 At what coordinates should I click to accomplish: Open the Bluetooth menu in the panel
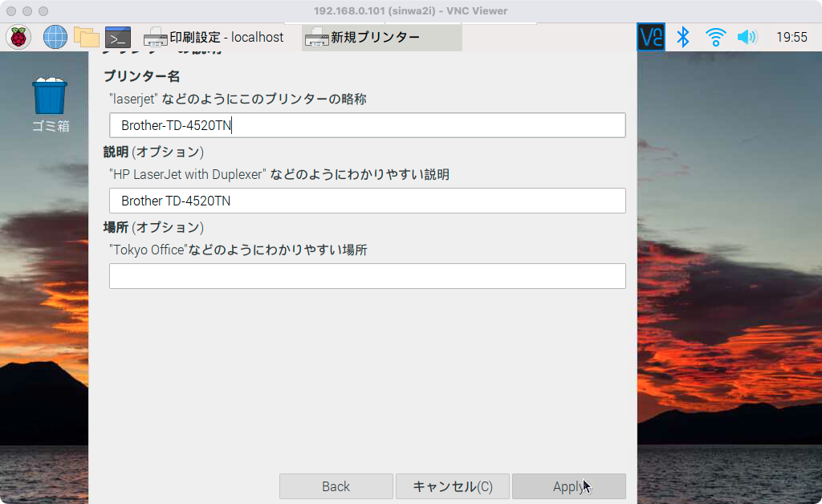683,37
